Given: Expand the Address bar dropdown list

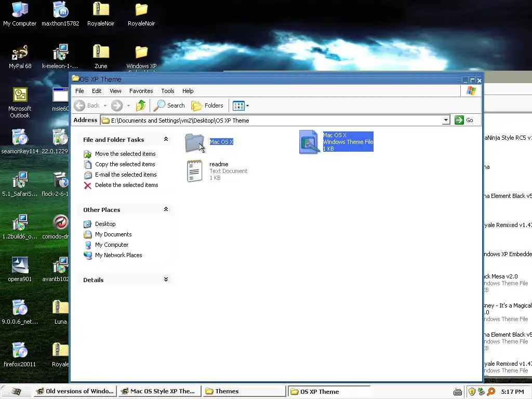Looking at the screenshot, I should 446,120.
